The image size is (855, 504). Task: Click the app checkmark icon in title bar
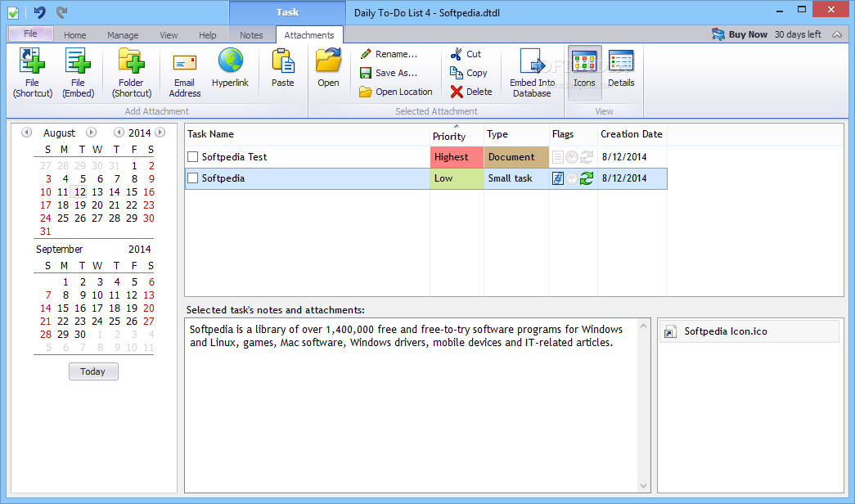click(x=13, y=12)
